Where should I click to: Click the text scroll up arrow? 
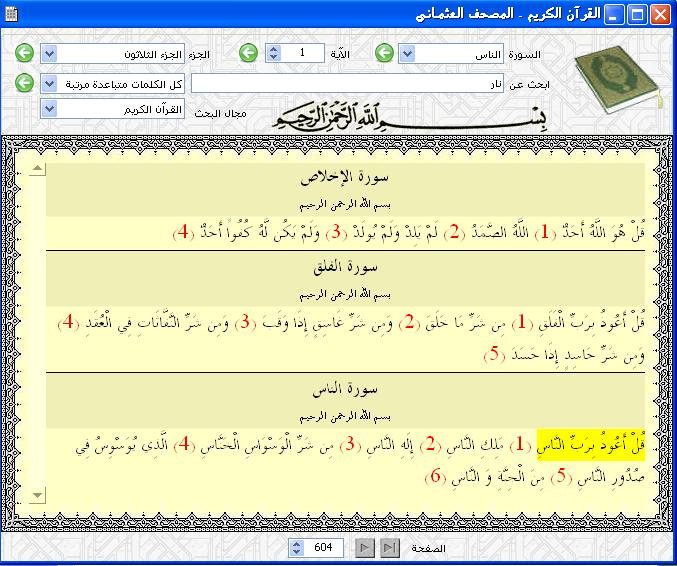point(38,169)
